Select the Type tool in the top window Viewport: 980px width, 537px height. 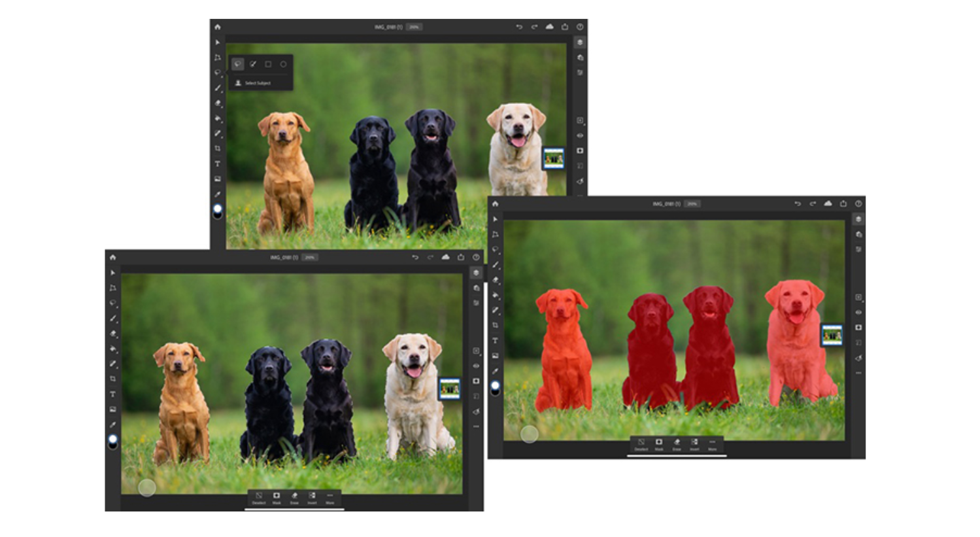click(218, 164)
